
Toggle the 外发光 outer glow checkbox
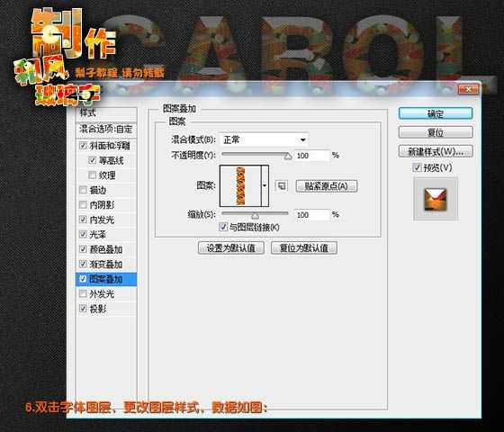point(83,293)
